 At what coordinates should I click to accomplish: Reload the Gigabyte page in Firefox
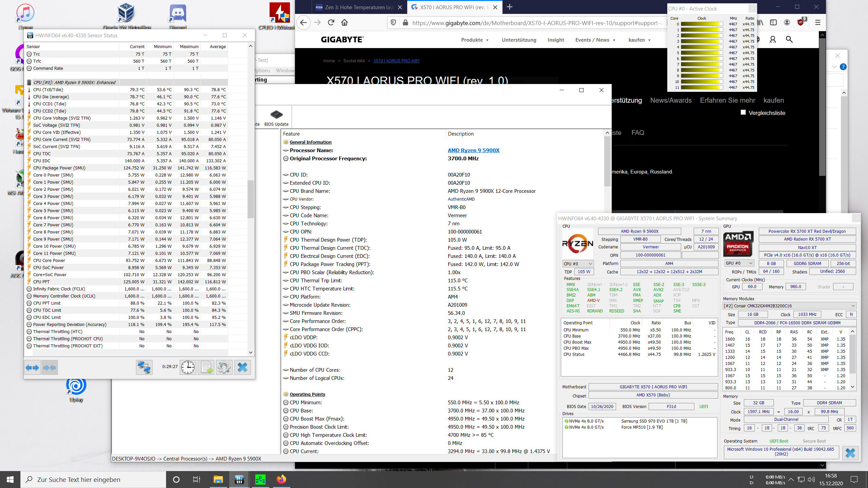(331, 23)
